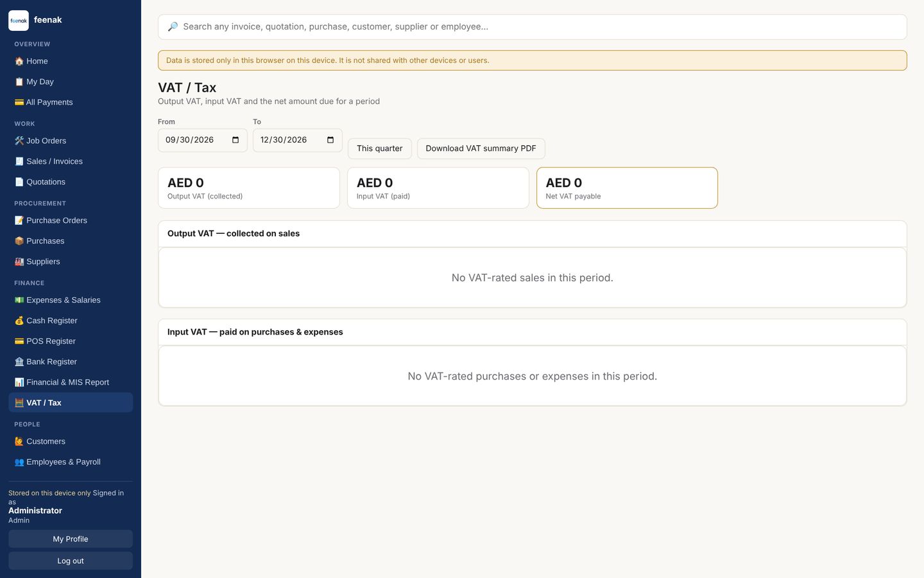Click the Quotations page icon

coord(19,182)
